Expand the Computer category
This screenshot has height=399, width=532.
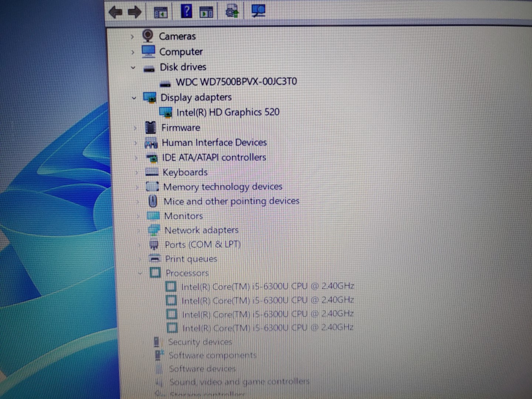pyautogui.click(x=133, y=52)
